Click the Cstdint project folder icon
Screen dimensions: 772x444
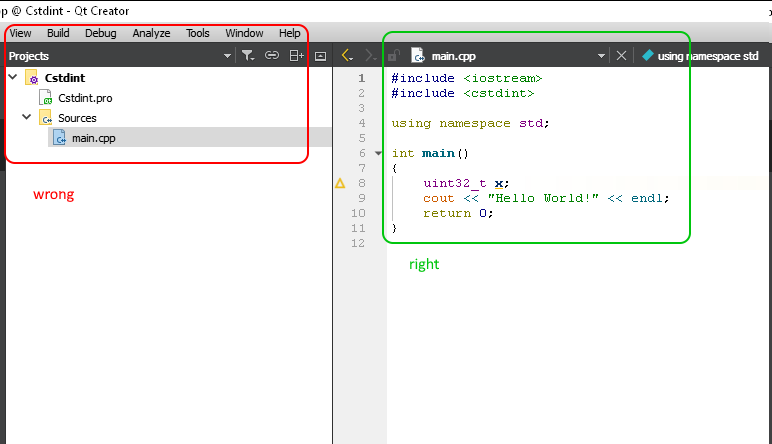coord(31,78)
